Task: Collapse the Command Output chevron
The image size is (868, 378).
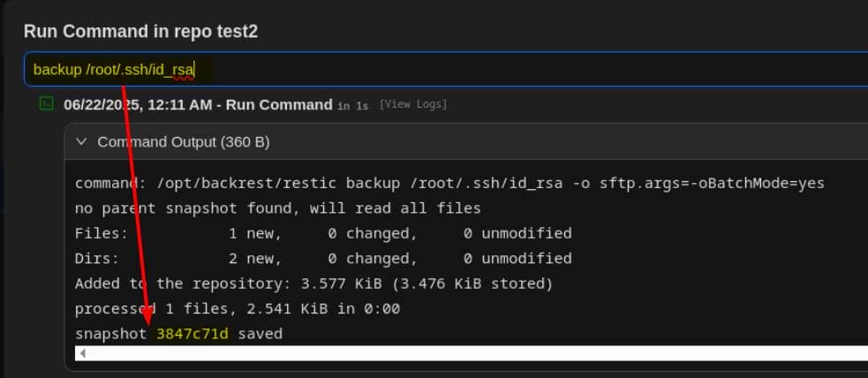Action: 82,141
